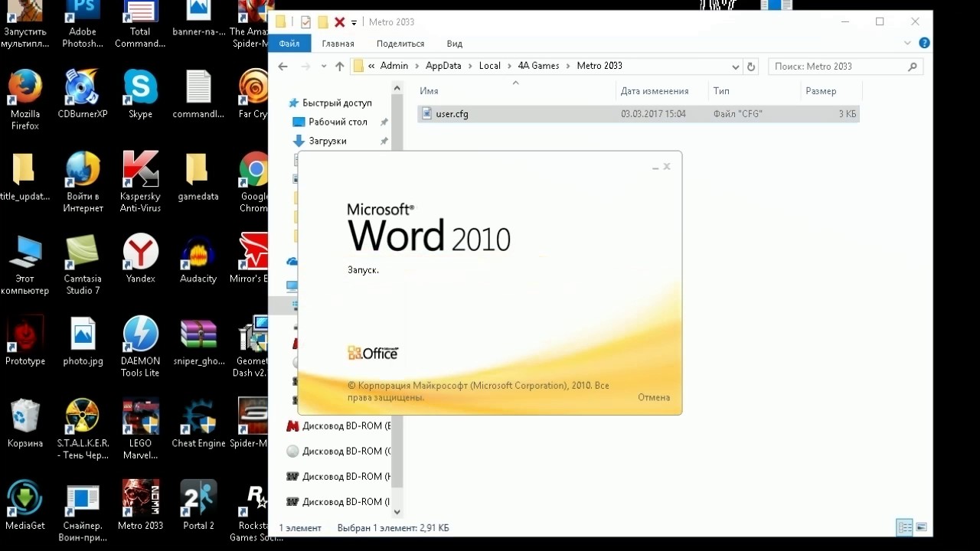Viewport: 980px width, 551px height.
Task: Switch to large icons view layout
Action: click(x=921, y=527)
